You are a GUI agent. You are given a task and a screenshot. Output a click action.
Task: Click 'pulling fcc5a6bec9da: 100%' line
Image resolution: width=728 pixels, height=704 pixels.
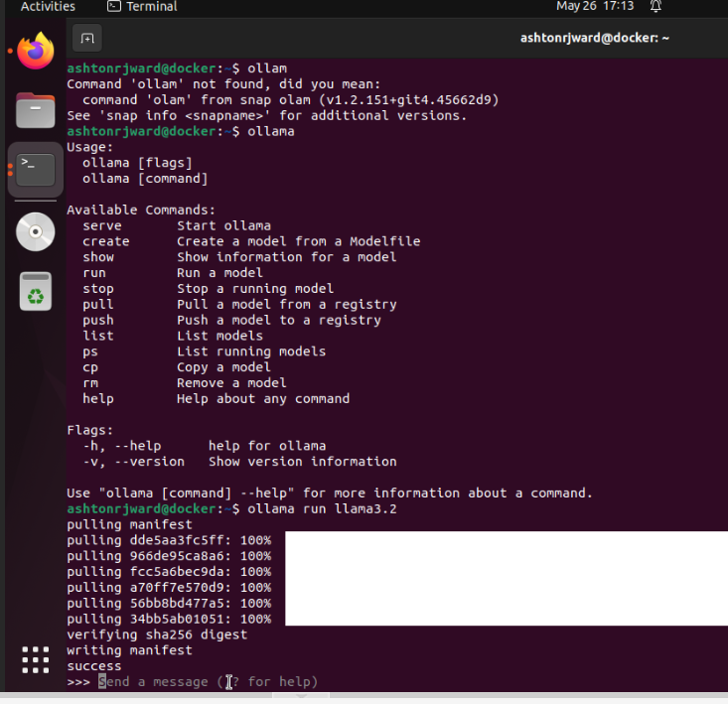(x=169, y=572)
